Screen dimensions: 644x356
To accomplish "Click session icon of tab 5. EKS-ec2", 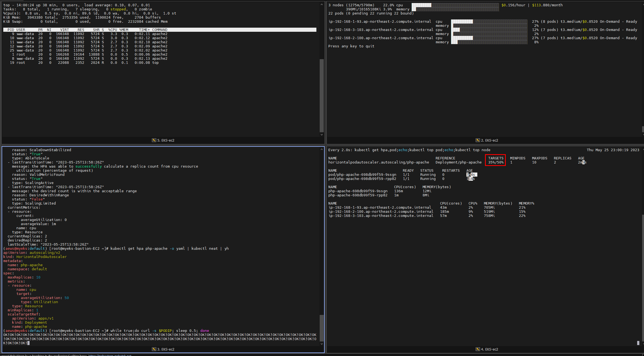I will [x=154, y=140].
